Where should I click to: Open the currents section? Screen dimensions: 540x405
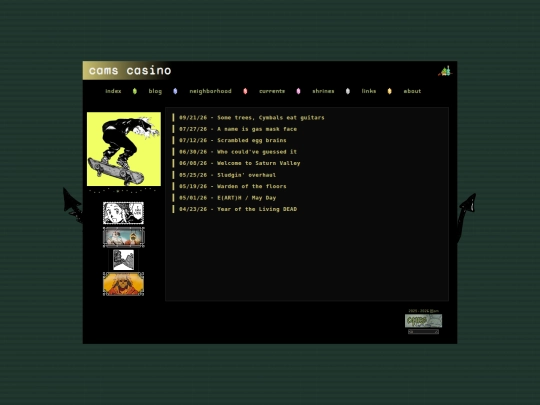272,91
